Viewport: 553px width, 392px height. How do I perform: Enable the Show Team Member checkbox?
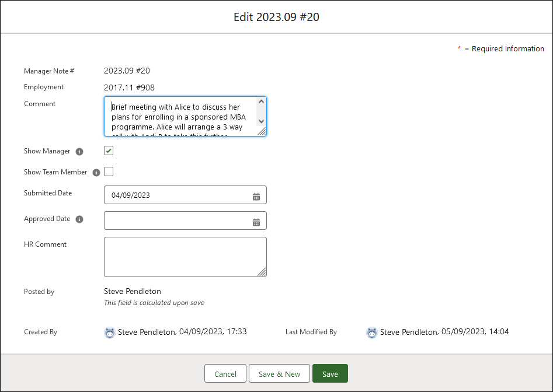(x=109, y=171)
